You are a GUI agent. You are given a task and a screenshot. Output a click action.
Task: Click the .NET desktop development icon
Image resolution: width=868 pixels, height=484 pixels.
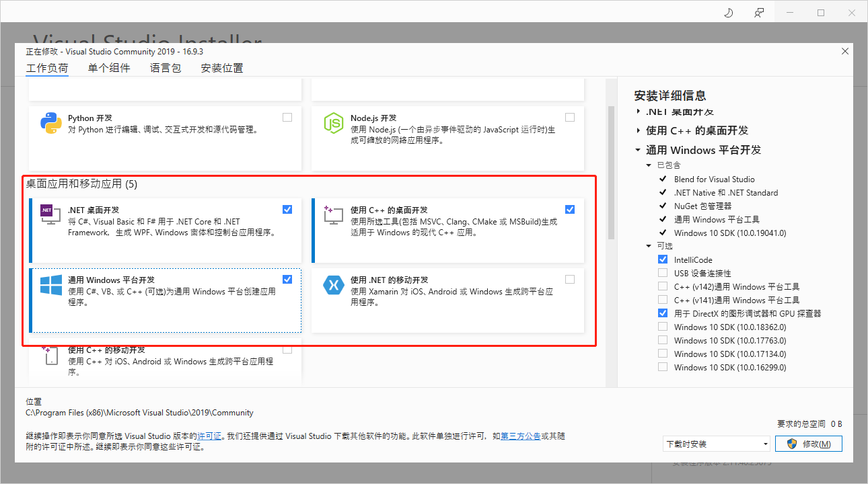pos(51,214)
